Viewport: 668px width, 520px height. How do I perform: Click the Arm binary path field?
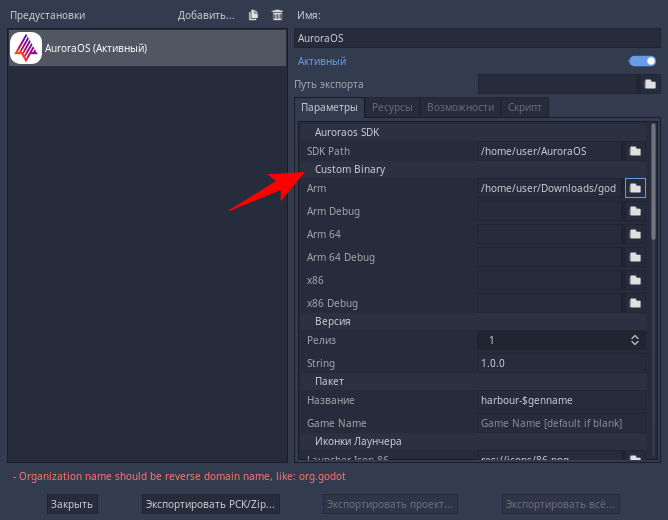click(x=549, y=188)
